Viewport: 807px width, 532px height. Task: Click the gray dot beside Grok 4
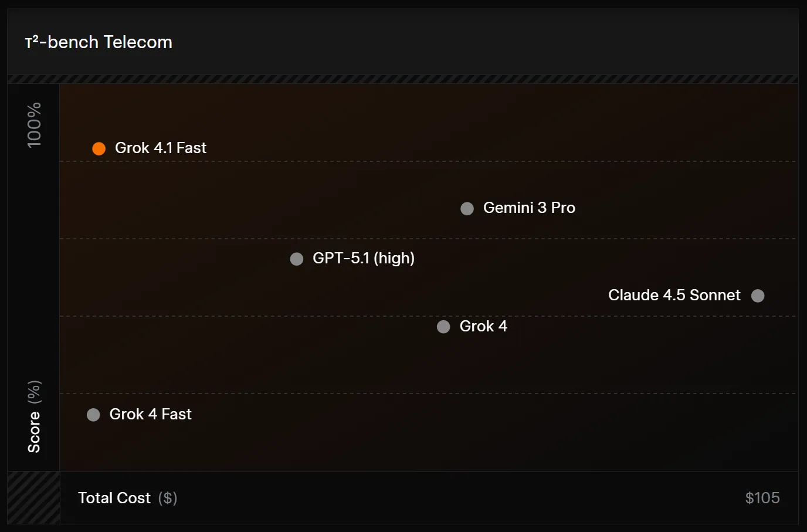[443, 327]
